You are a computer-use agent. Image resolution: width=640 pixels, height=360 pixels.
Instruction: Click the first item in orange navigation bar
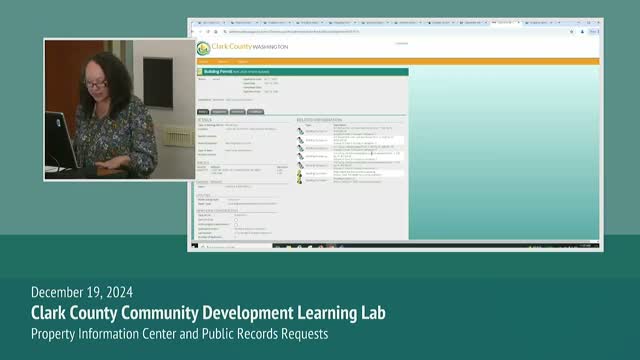(x=203, y=62)
